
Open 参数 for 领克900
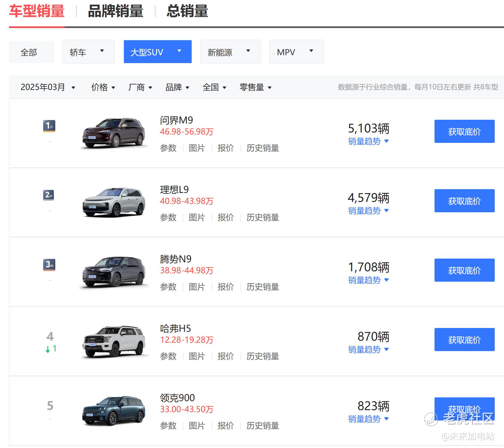click(x=168, y=426)
